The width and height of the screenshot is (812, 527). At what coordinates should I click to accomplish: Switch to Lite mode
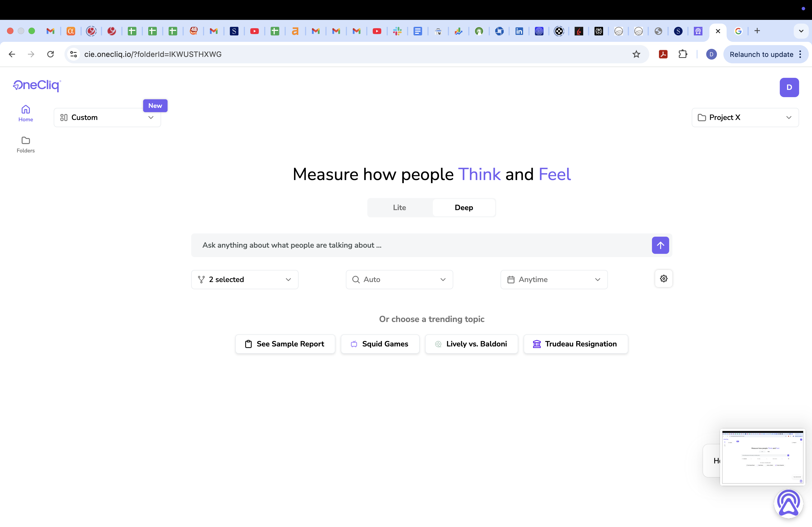click(399, 208)
